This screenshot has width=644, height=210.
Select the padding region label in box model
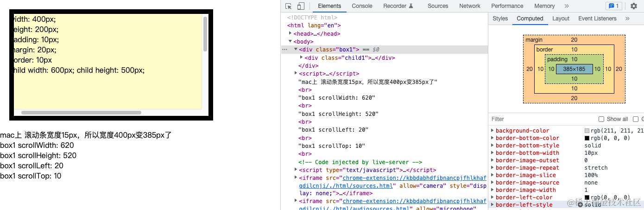click(557, 59)
